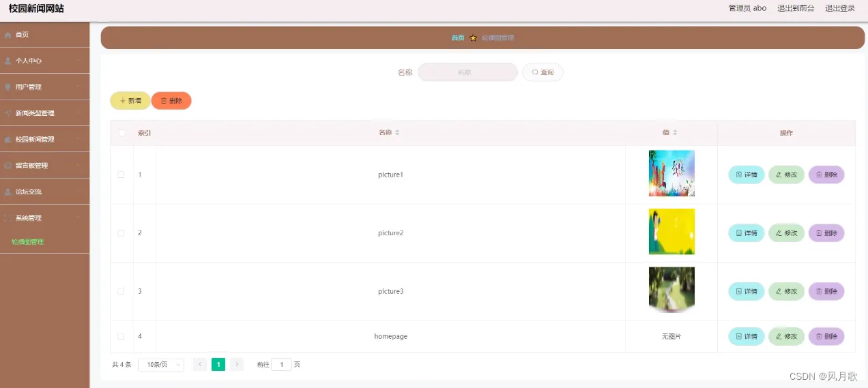Click the magnifier icon on 查询
Image resolution: width=868 pixels, height=388 pixels.
tap(535, 72)
